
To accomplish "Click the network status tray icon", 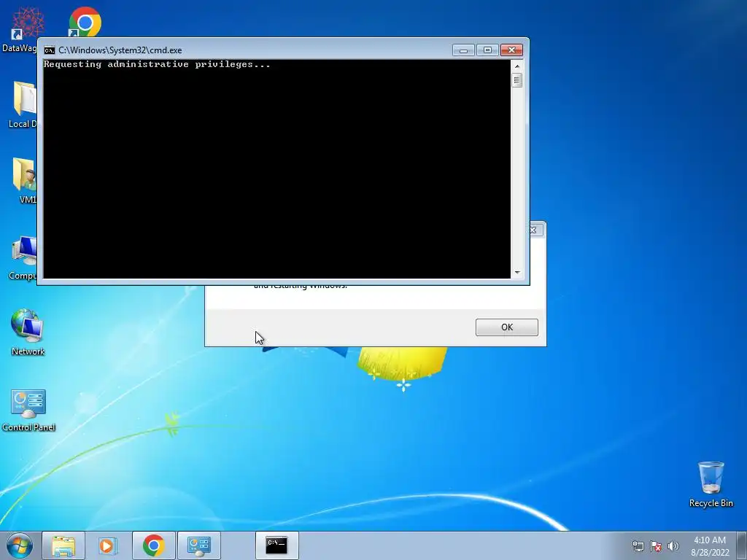I will click(x=638, y=546).
